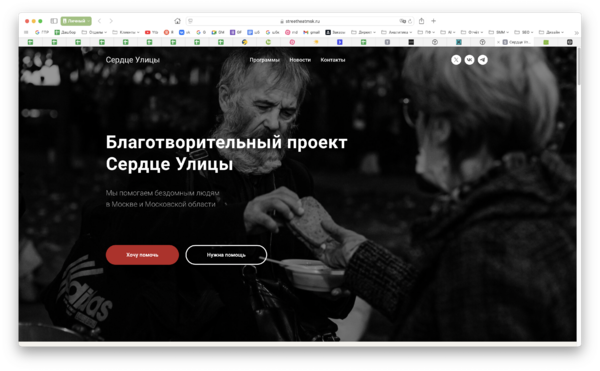Open the red Я bookmark
This screenshot has width=600, height=371.
pyautogui.click(x=169, y=33)
